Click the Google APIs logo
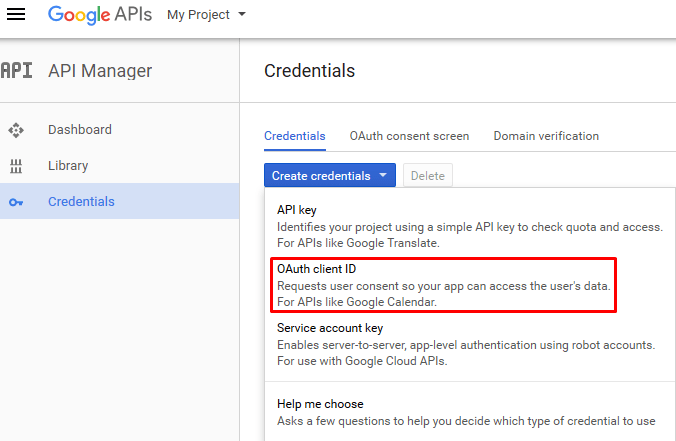This screenshot has height=441, width=676. (x=100, y=15)
